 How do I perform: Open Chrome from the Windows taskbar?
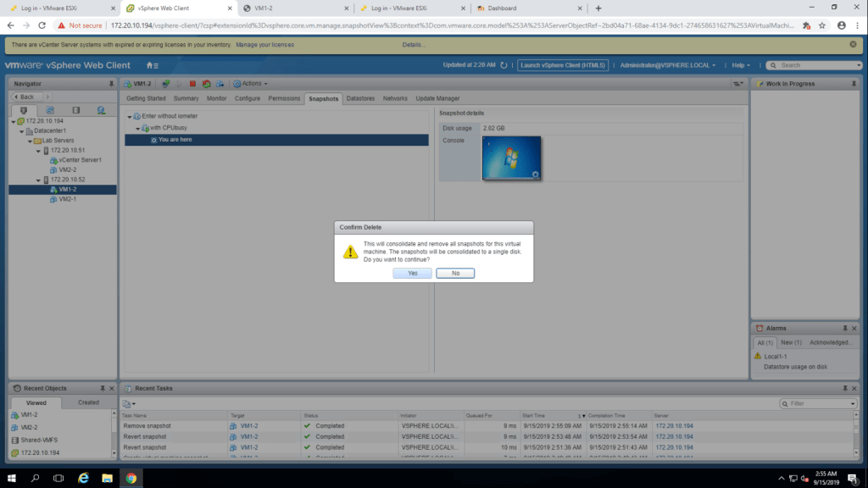[131, 478]
